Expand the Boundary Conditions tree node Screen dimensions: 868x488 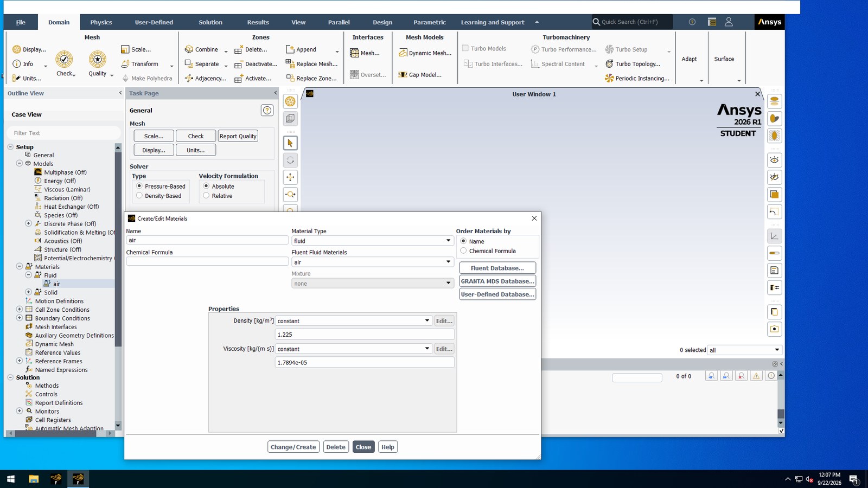tap(20, 318)
